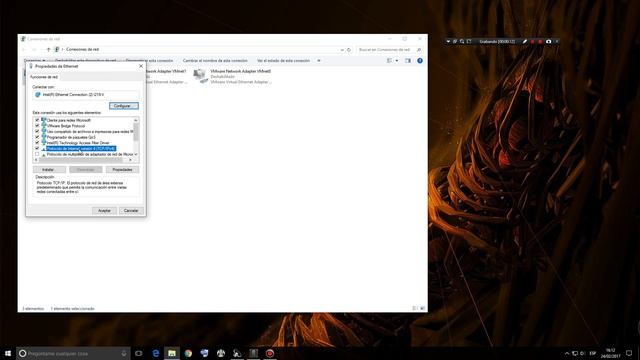Open the recorder toolbar dropdown arrow
Viewport: 640px width, 360px height.
point(448,42)
